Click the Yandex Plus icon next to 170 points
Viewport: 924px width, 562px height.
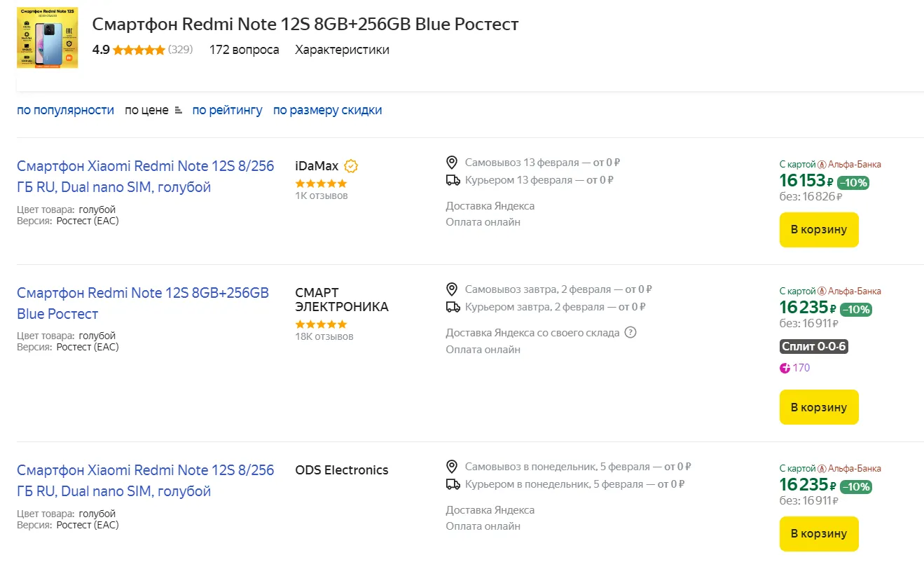tap(785, 367)
